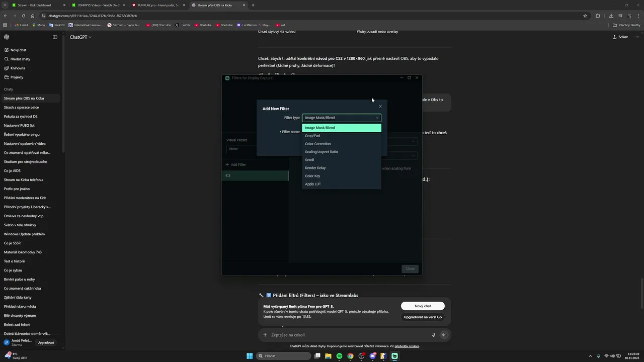The width and height of the screenshot is (644, 362).
Task: Select Apply LUT filter option
Action: (342, 184)
